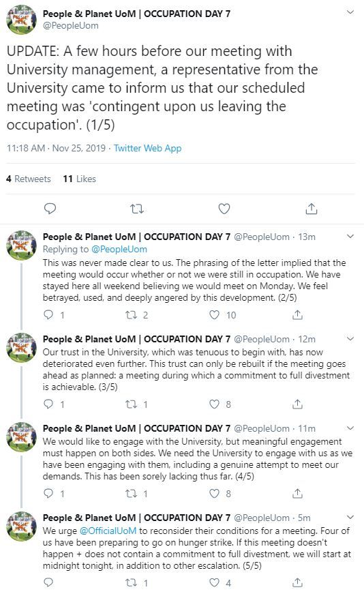This screenshot has width=364, height=594.
Task: Retweet the 5/5 hunger strike tweet
Action: click(131, 582)
